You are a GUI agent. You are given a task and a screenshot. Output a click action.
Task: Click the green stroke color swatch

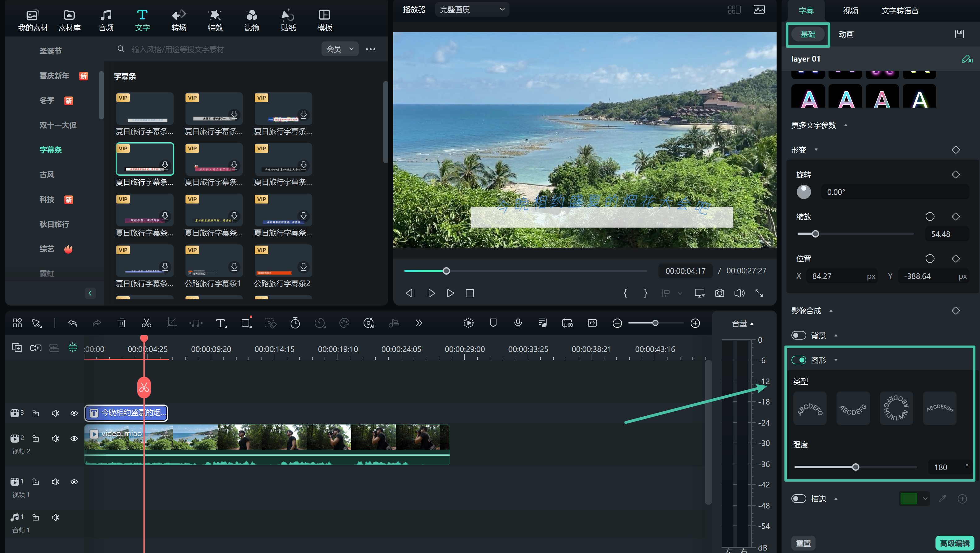[x=909, y=499]
